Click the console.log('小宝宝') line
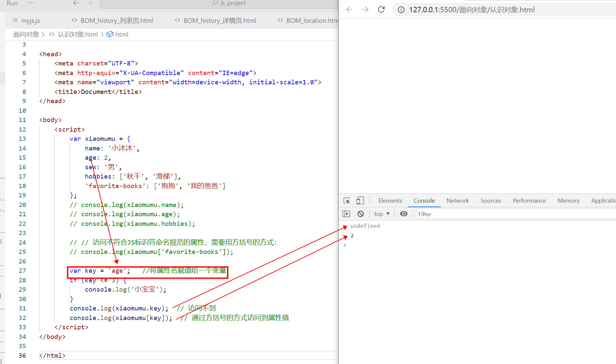This screenshot has width=616, height=364. pyautogui.click(x=126, y=290)
